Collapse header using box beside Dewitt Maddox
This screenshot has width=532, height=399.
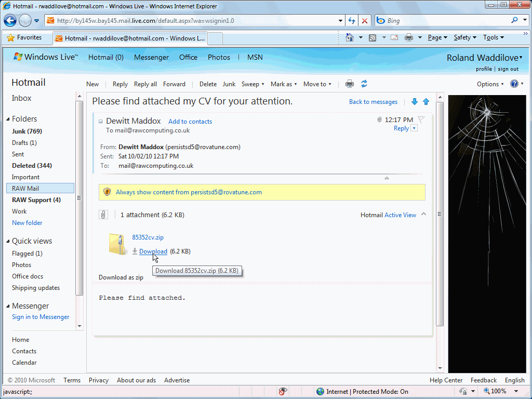[101, 122]
